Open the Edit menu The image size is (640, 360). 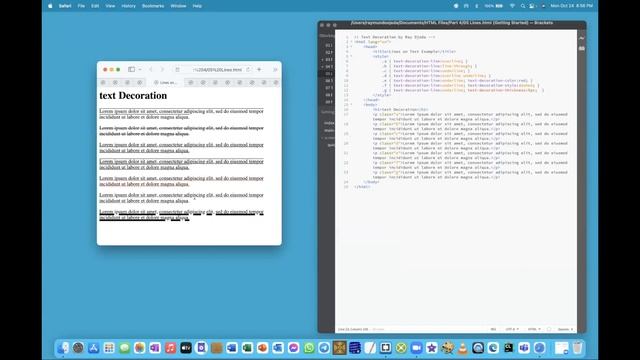click(95, 6)
